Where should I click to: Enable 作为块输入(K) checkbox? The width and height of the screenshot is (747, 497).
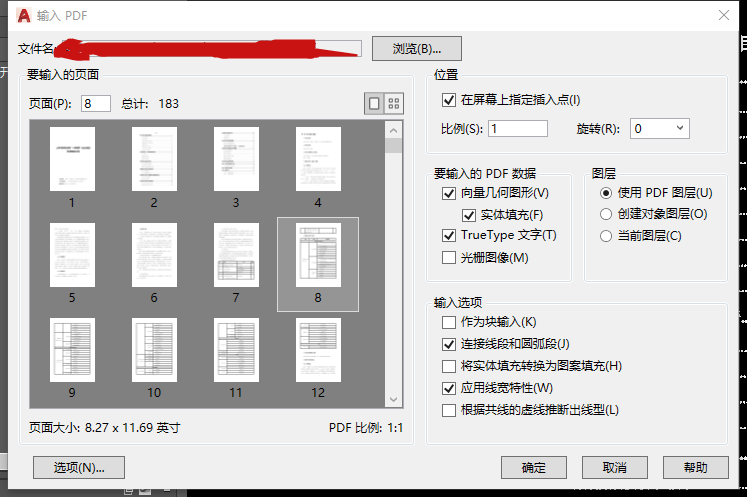448,322
